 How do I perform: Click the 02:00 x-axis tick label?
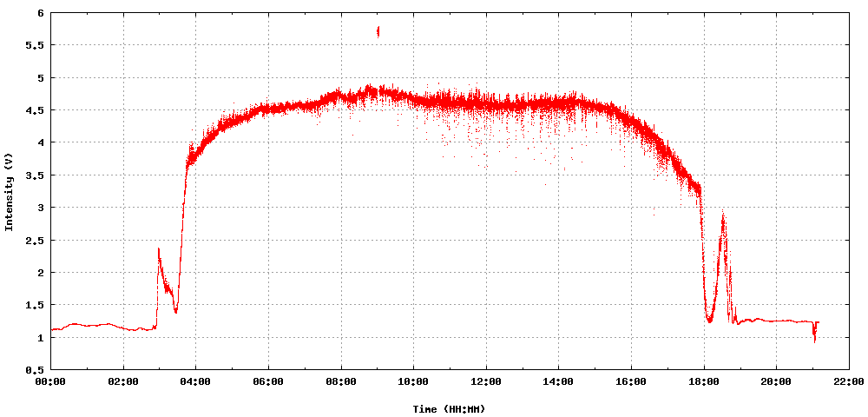tap(123, 381)
